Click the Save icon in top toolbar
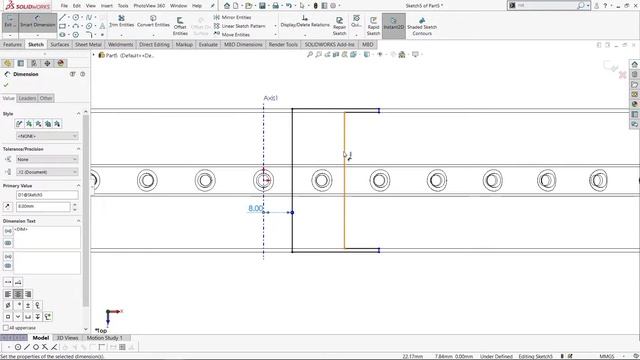 click(262, 6)
